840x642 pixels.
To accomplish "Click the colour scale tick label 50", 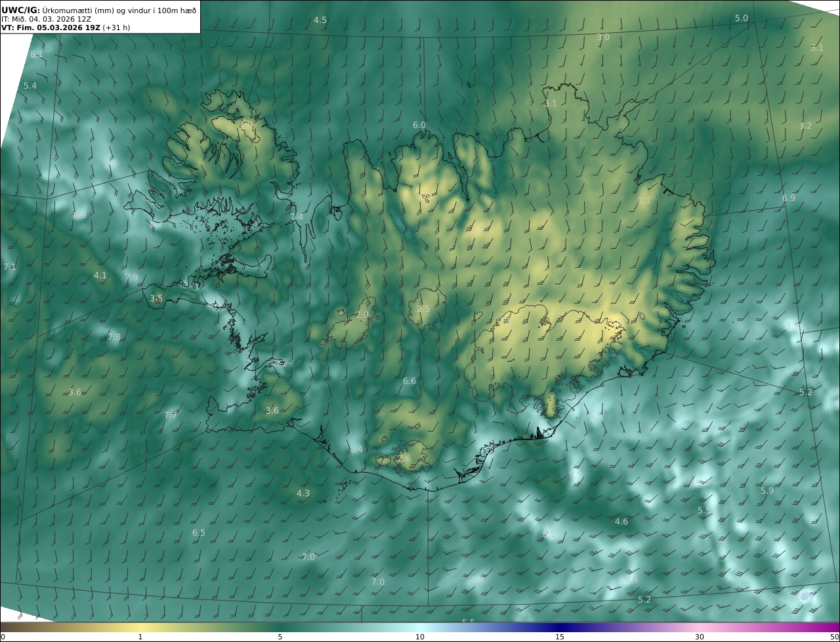I will 834,637.
